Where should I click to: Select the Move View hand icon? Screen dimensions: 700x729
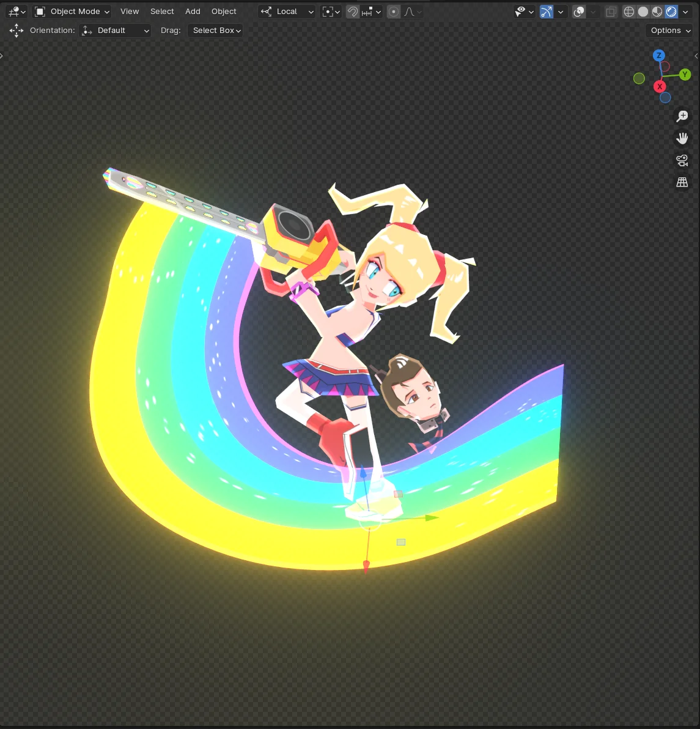click(x=682, y=138)
